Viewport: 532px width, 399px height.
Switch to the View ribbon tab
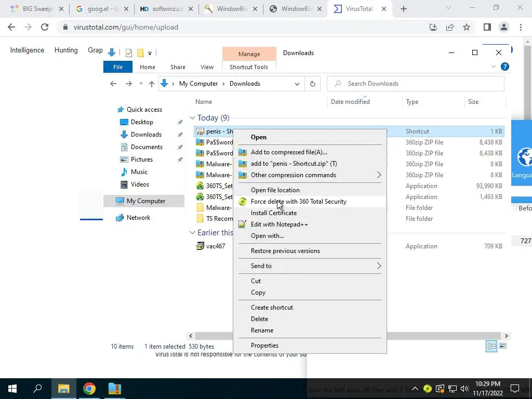coord(207,67)
